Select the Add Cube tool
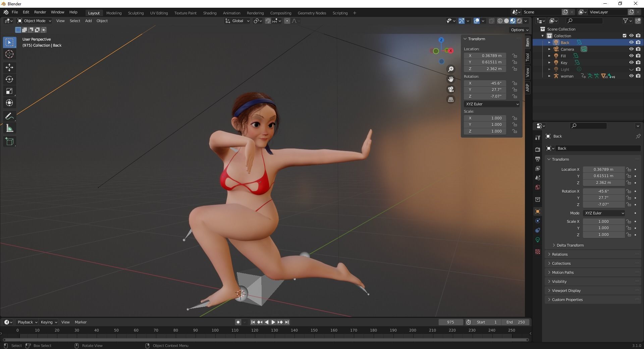644x349 pixels. tap(9, 142)
